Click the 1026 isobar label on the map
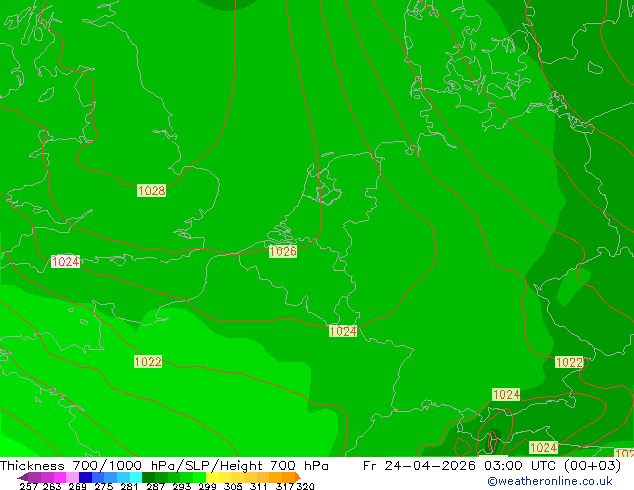 pyautogui.click(x=283, y=251)
